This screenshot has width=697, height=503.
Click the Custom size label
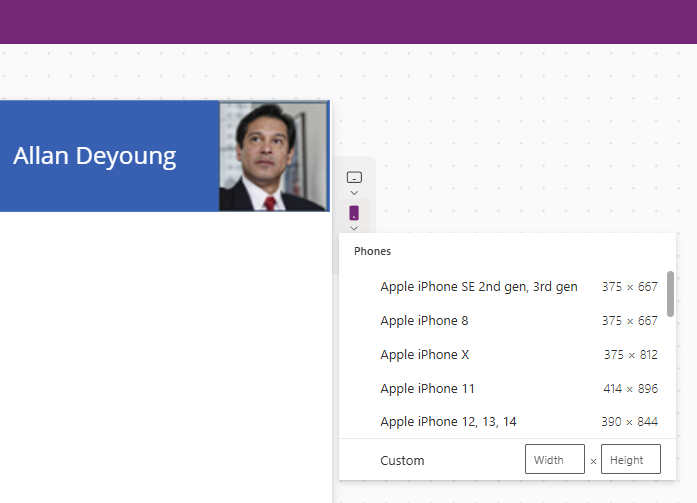point(402,460)
